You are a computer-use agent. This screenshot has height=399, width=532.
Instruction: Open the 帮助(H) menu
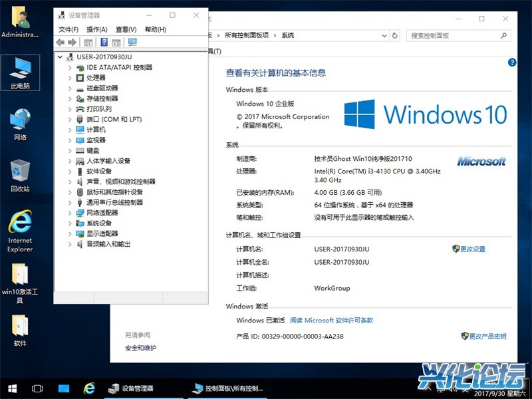156,29
